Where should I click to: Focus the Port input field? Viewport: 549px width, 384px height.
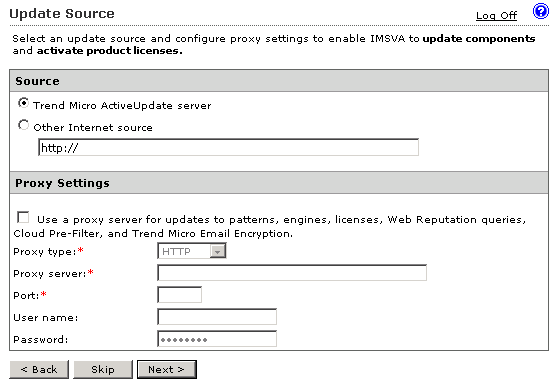coord(180,295)
